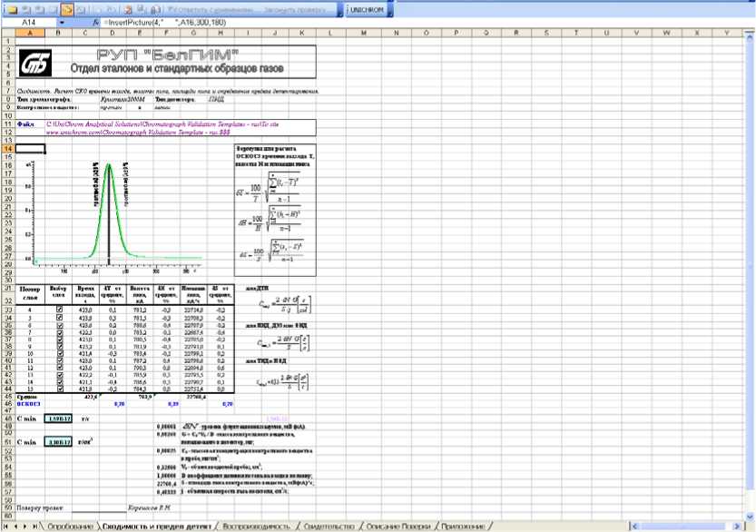This screenshot has height=532, width=756.
Task: Toggle the checkbox for layer number 4
Action: pyautogui.click(x=59, y=310)
